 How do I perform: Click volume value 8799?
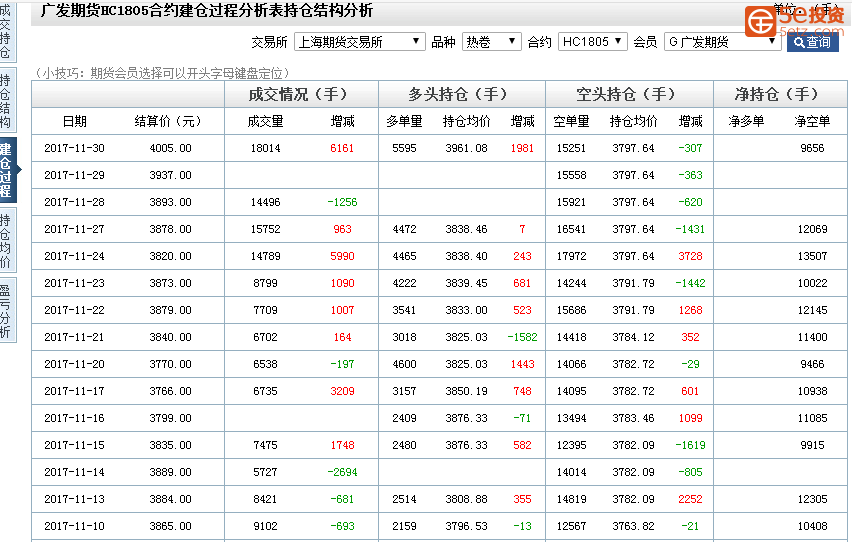[265, 283]
